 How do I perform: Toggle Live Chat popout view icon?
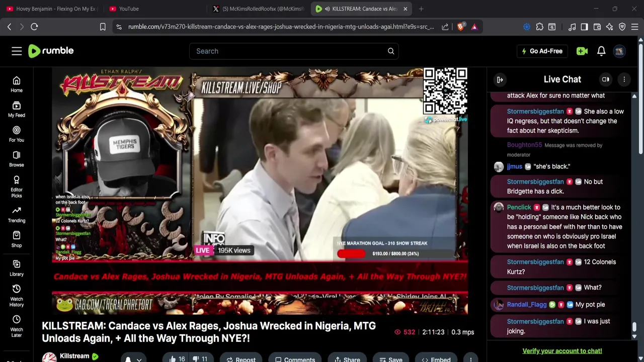(x=606, y=79)
